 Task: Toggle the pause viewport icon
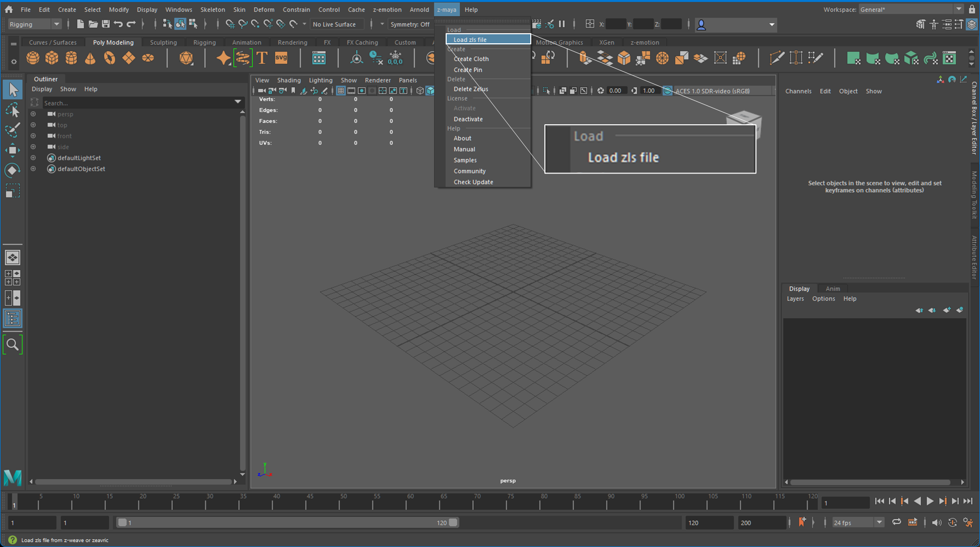pos(562,24)
